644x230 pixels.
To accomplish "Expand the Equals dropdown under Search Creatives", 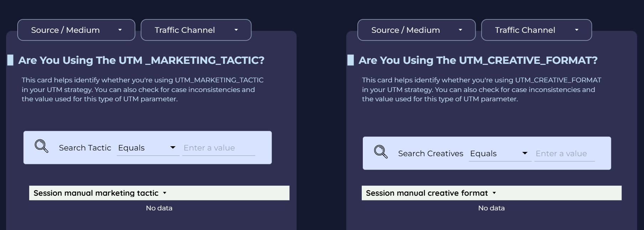I will click(x=498, y=153).
